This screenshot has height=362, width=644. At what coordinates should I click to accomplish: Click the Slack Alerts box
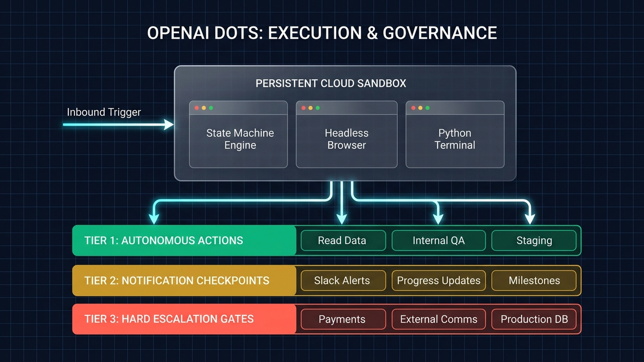343,280
